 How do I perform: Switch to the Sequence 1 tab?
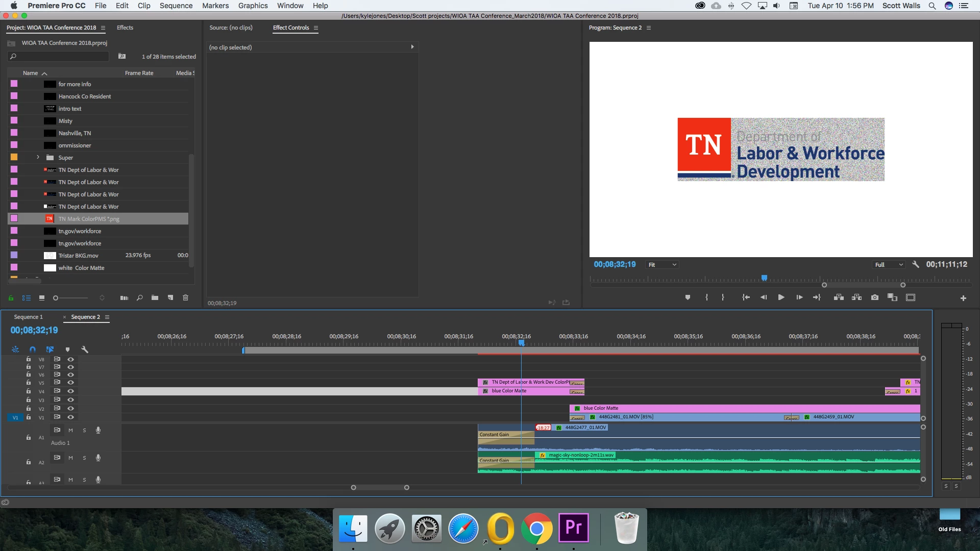coord(29,317)
